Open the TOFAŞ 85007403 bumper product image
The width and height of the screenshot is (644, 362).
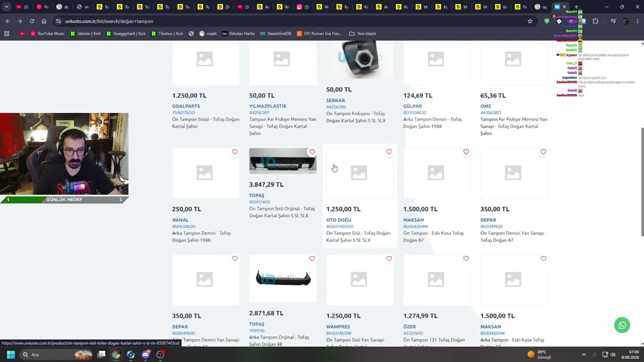[x=283, y=161]
